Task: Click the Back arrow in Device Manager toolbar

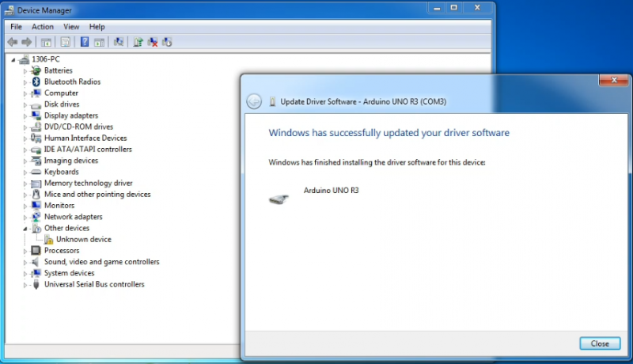Action: [x=12, y=42]
